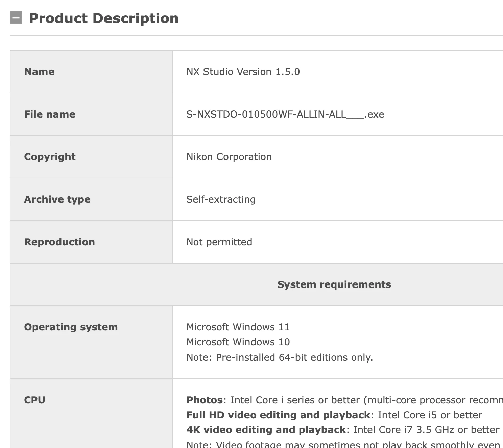503x448 pixels.
Task: Click the CPU row label
Action: tap(34, 400)
